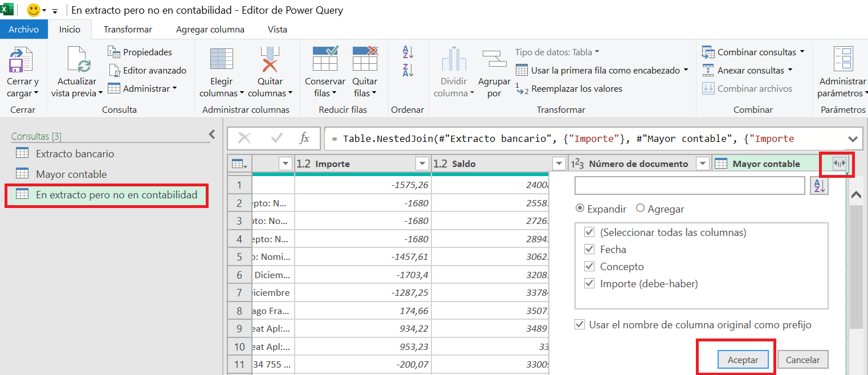Click the search field in expand popup
Screen dimensions: 868x375
[690, 186]
